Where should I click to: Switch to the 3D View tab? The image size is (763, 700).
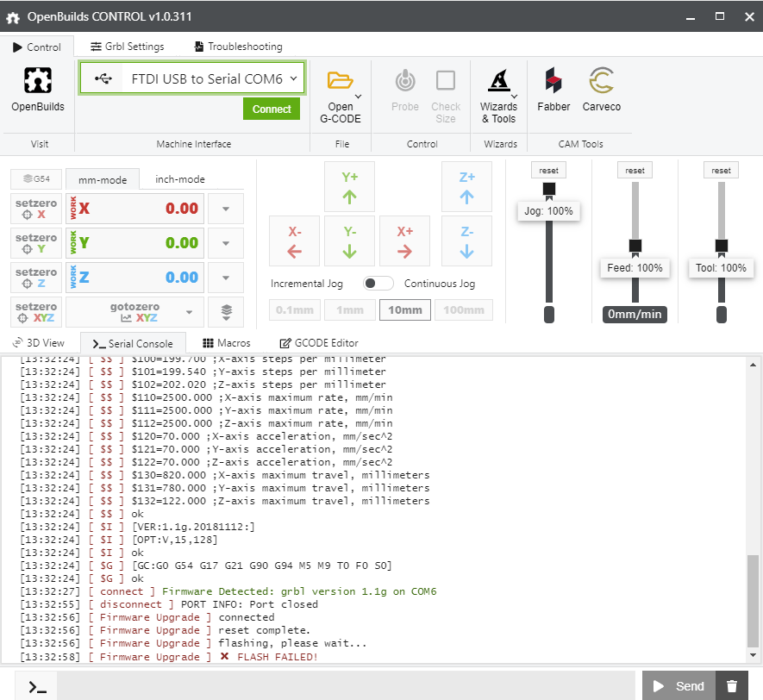tap(39, 343)
